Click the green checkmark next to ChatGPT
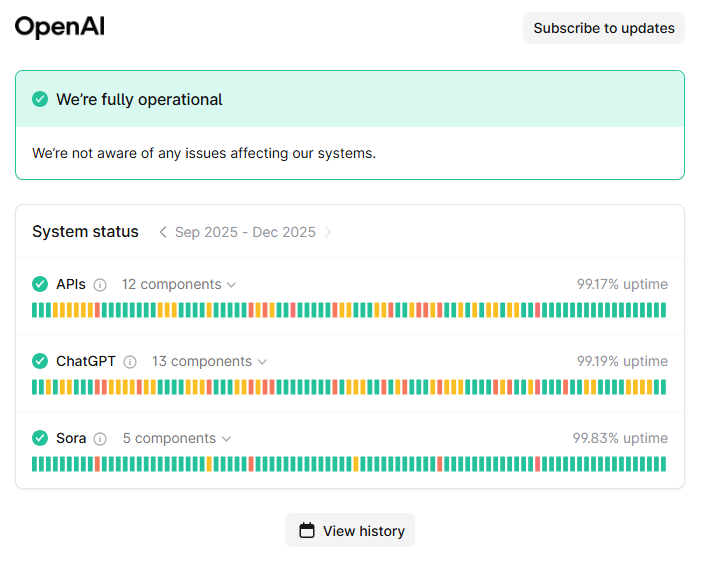714x561 pixels. click(40, 361)
